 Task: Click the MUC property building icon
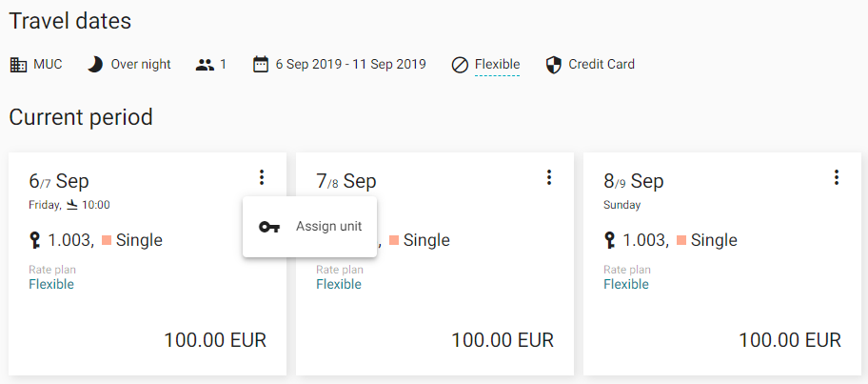point(18,65)
